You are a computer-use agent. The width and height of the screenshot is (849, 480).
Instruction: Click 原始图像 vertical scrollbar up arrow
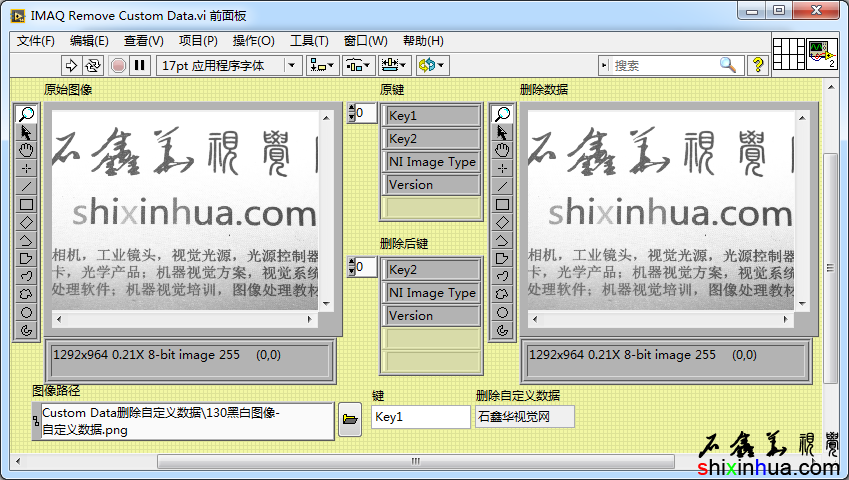coord(326,117)
